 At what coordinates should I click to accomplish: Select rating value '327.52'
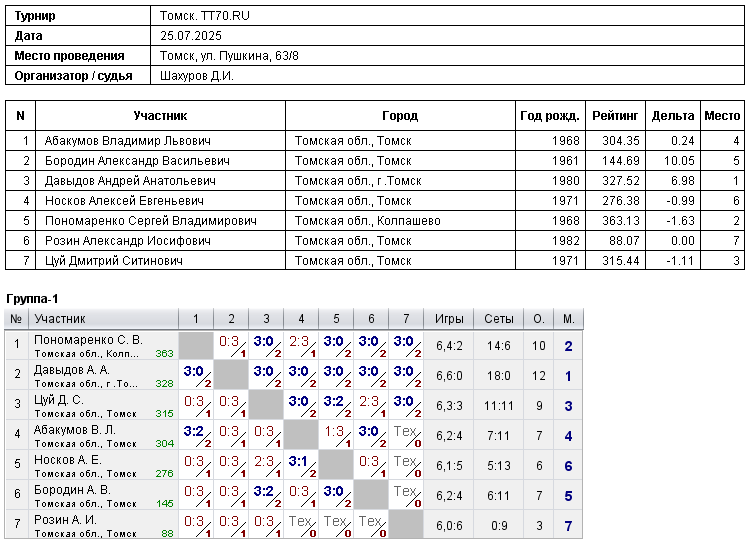pyautogui.click(x=621, y=181)
